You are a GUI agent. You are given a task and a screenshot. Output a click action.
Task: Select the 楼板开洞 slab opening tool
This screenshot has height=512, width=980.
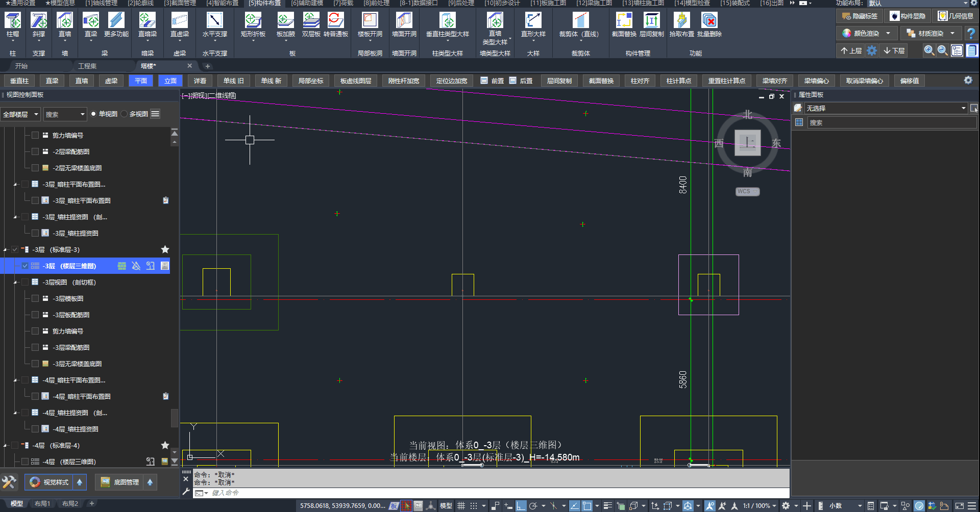click(x=370, y=24)
